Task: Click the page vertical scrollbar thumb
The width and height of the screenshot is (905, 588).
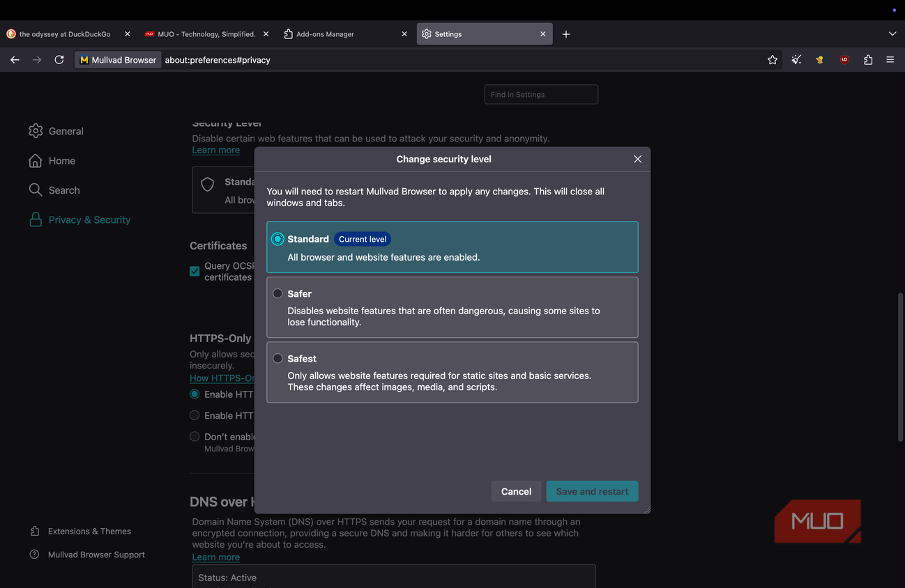Action: (900, 367)
